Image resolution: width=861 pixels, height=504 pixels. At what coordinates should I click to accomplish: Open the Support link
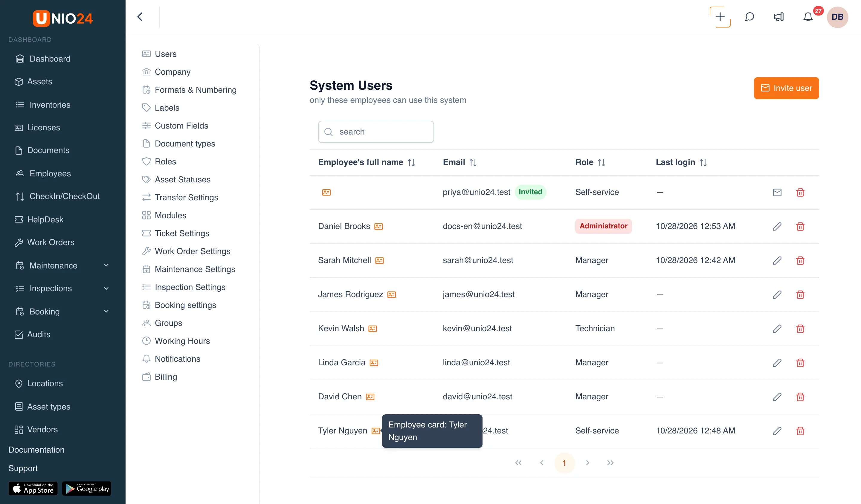[23, 468]
